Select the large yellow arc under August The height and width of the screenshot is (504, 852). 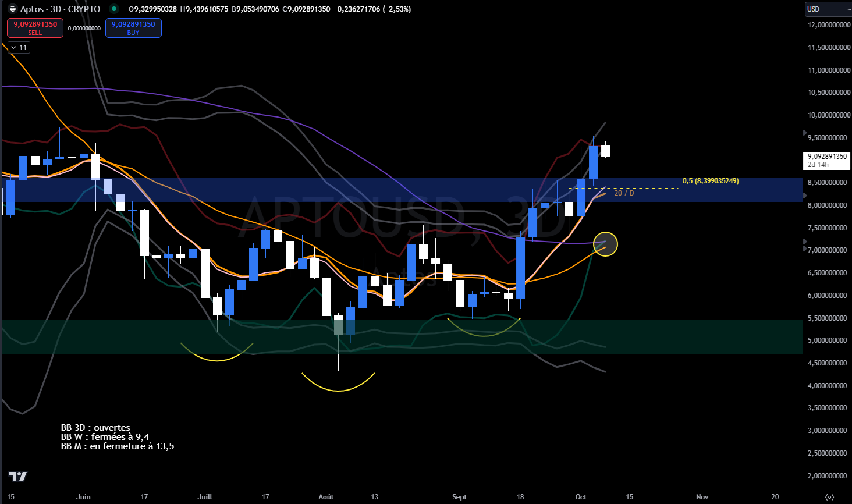338,389
